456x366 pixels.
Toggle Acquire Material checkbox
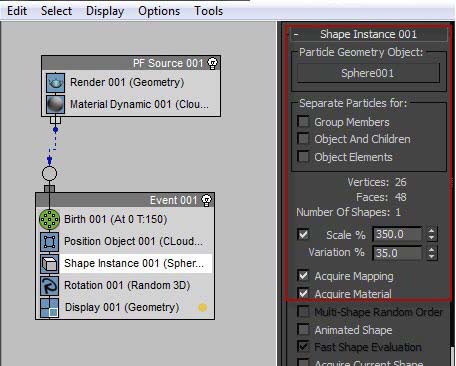303,293
